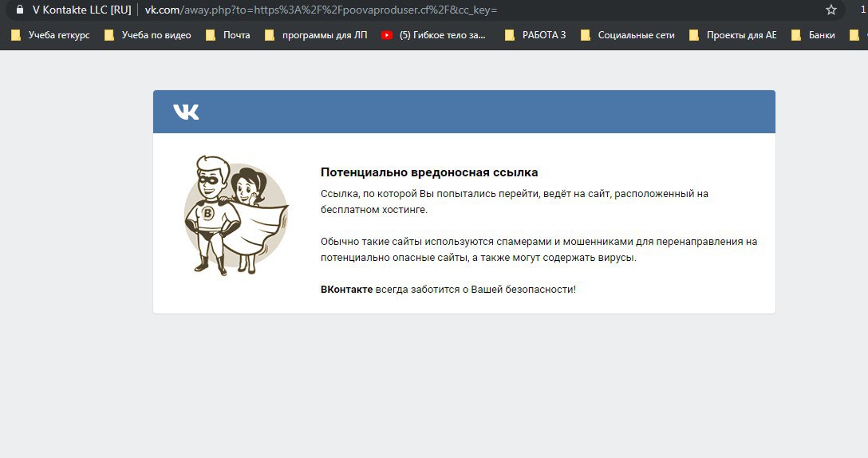Screen dimensions: 868x458
Task: Open the Гибкое тело YouTube bookmark
Action: (433, 35)
